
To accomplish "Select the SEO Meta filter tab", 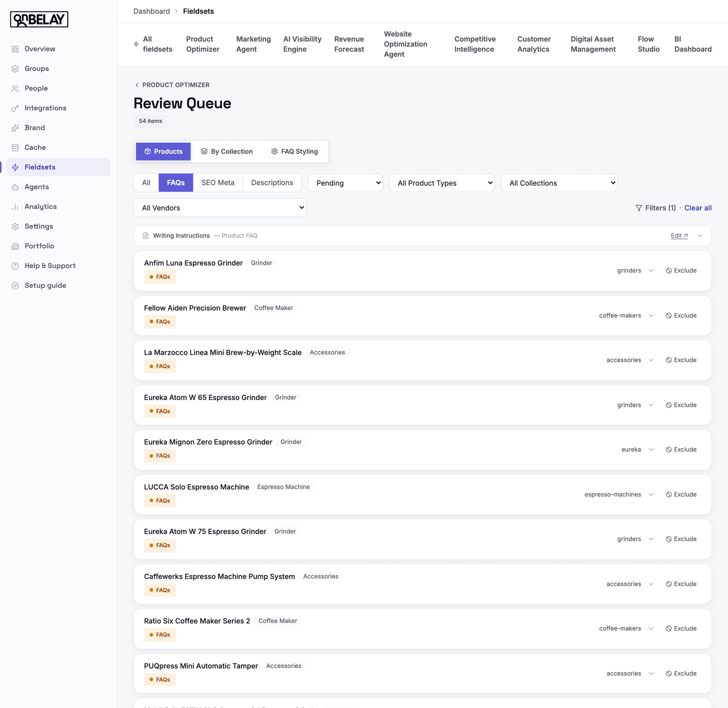I will (218, 183).
